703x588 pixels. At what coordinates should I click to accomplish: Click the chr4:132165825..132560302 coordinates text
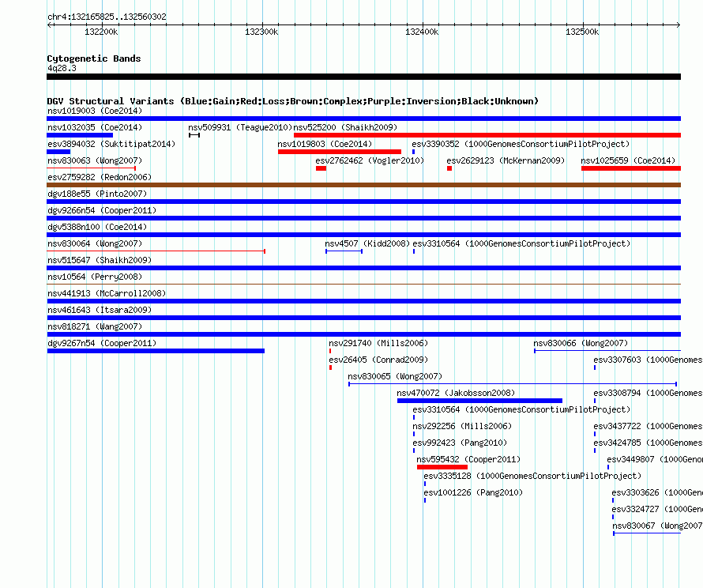[107, 17]
